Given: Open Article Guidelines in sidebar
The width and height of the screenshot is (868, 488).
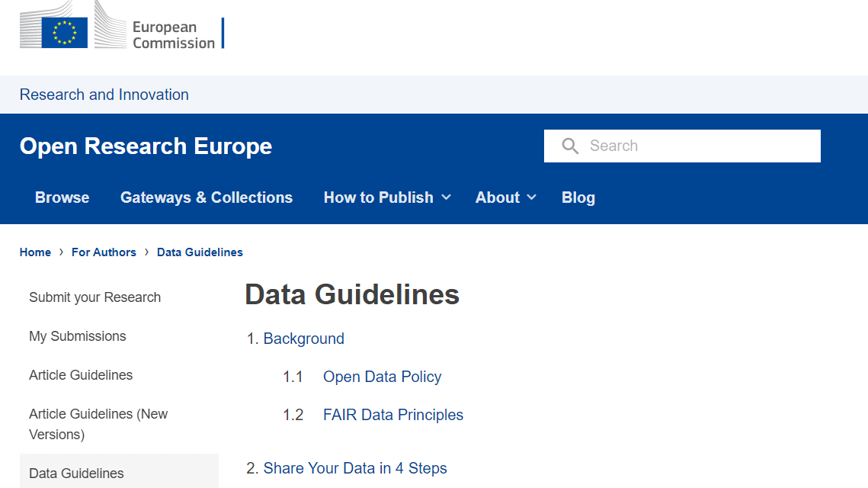Looking at the screenshot, I should (x=81, y=375).
